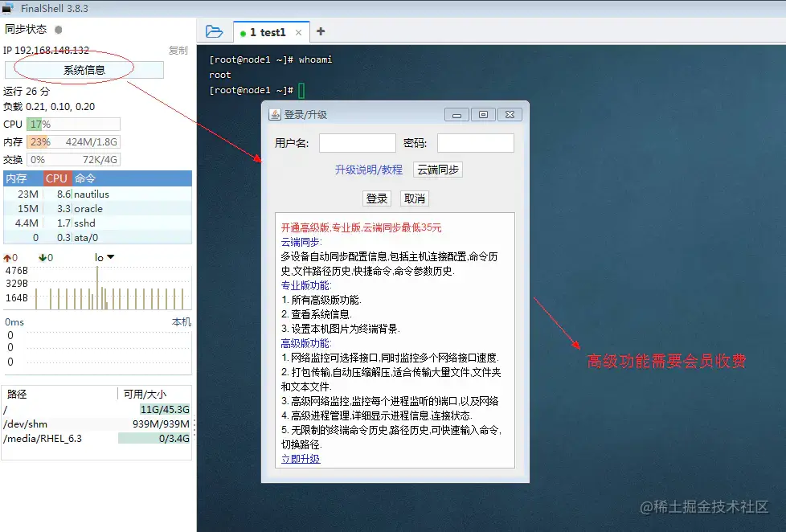
Task: Minimize the 登录/升级 dialog
Action: (x=456, y=114)
